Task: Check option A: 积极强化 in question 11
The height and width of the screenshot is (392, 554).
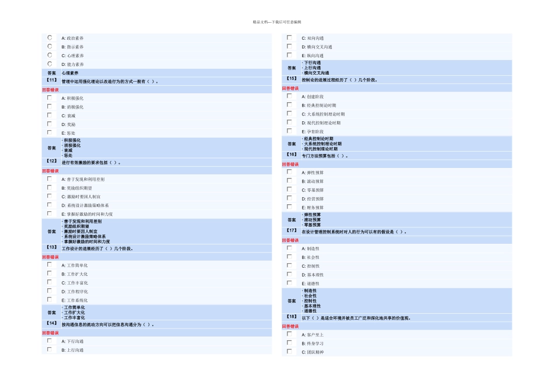Action: [x=50, y=97]
